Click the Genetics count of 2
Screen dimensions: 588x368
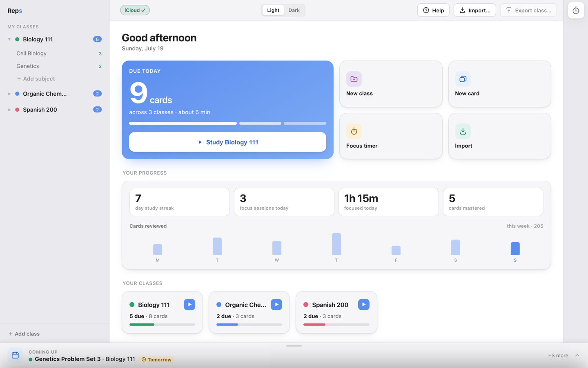[100, 66]
